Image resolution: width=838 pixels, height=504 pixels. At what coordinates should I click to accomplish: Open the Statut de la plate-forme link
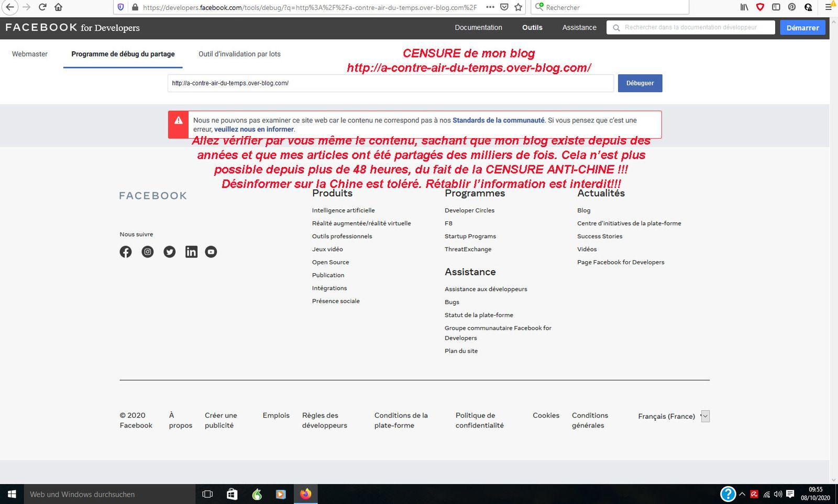(479, 315)
